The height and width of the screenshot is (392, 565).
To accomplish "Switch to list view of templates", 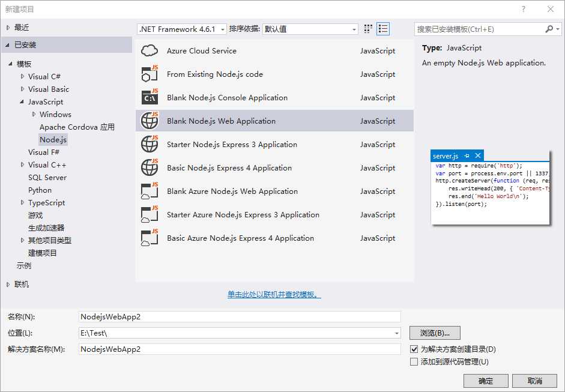I will (382, 29).
